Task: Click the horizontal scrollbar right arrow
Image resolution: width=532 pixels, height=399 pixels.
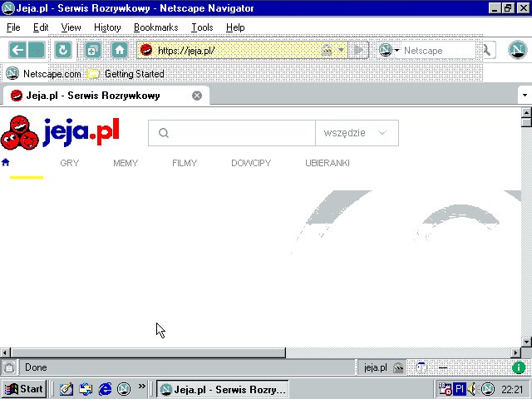Action: click(516, 352)
